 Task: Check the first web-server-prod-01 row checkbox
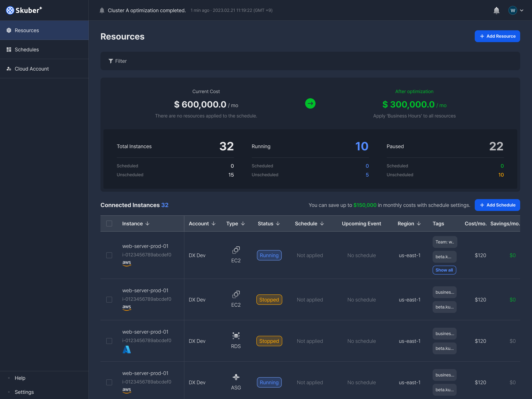point(109,255)
